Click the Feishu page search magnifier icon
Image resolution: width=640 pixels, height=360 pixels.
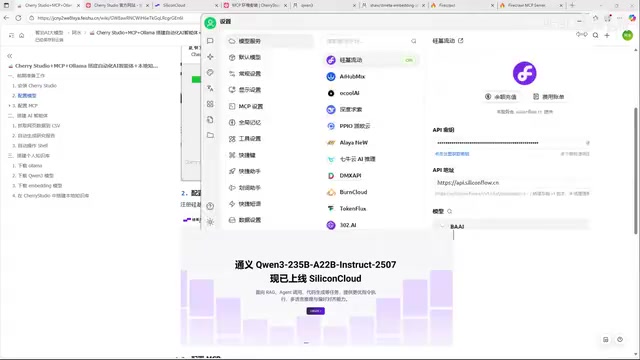(596, 36)
